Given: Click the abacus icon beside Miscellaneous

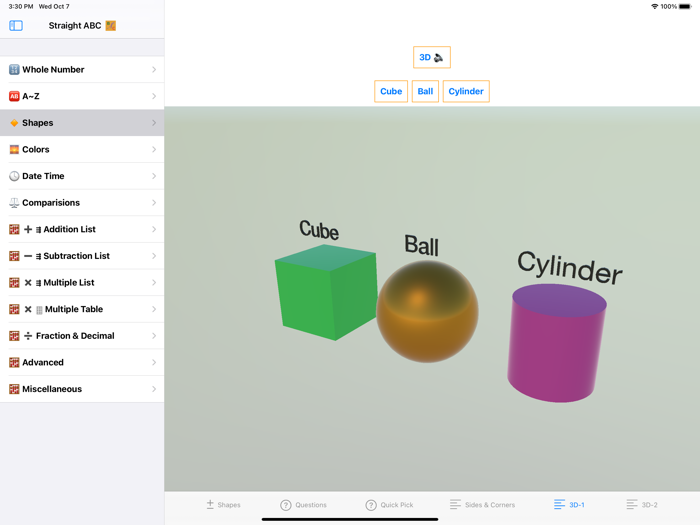Looking at the screenshot, I should click(x=14, y=389).
